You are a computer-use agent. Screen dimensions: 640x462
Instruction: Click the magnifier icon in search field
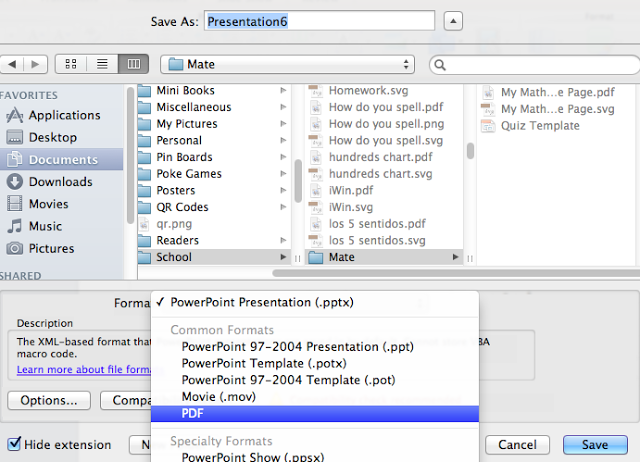click(440, 65)
